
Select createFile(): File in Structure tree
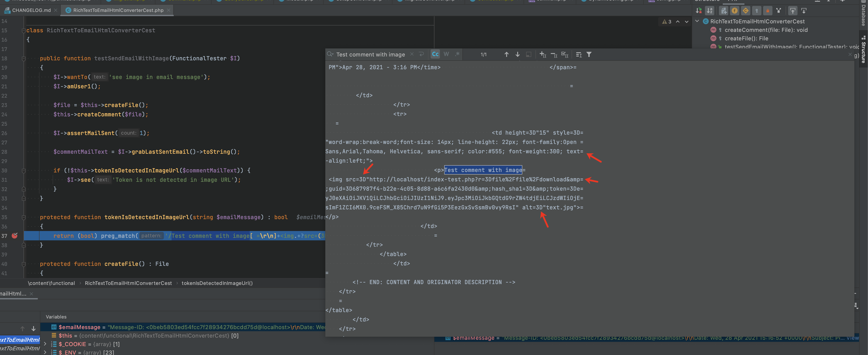pyautogui.click(x=746, y=38)
